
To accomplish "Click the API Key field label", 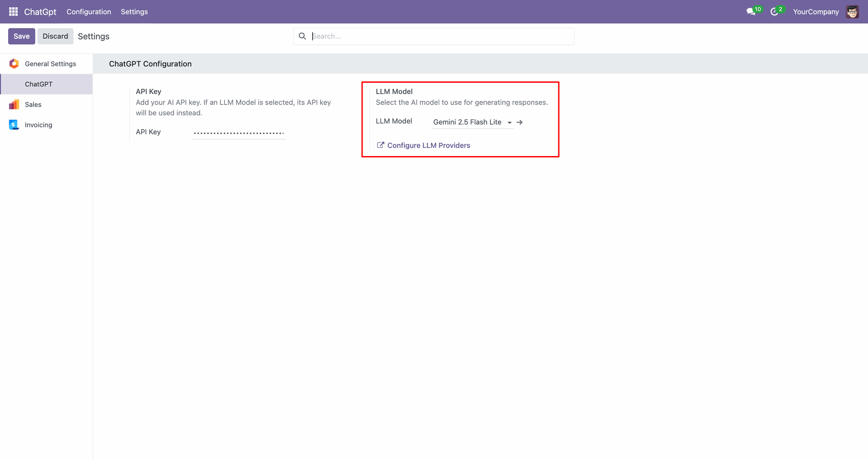I will (x=148, y=132).
